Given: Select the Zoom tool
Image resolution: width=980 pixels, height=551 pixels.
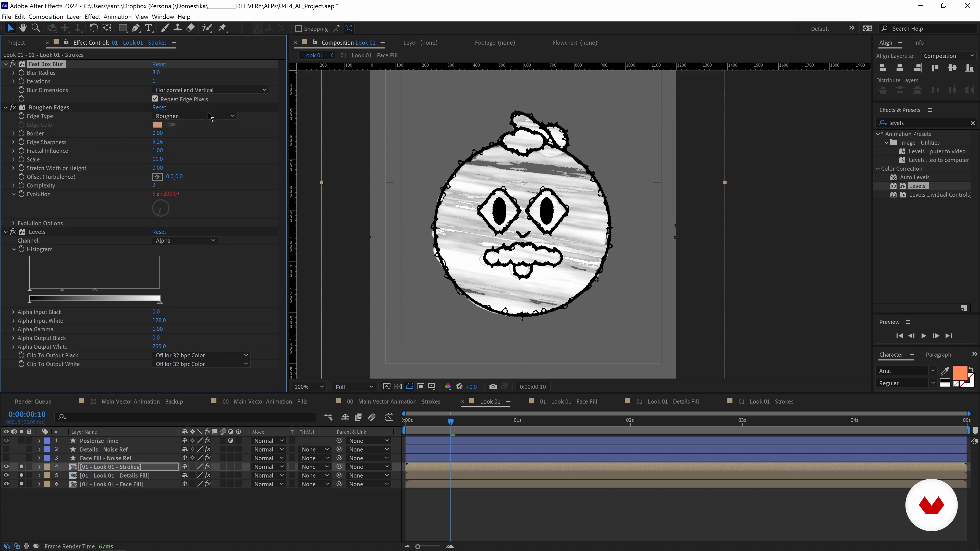Looking at the screenshot, I should coord(36,28).
